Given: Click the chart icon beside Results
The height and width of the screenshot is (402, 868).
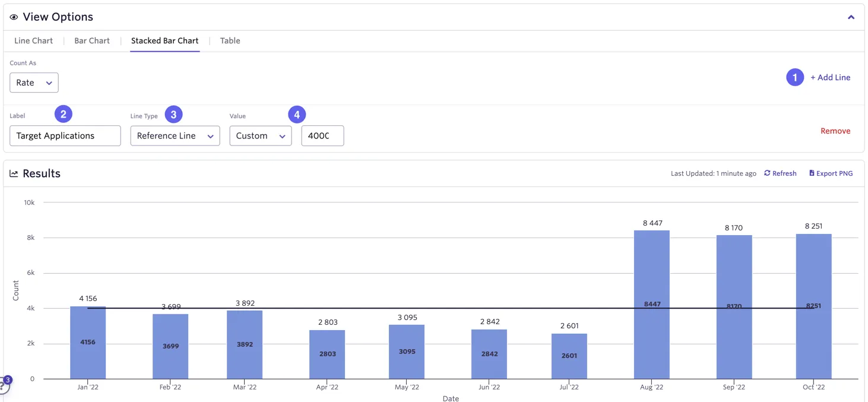Looking at the screenshot, I should 14,174.
